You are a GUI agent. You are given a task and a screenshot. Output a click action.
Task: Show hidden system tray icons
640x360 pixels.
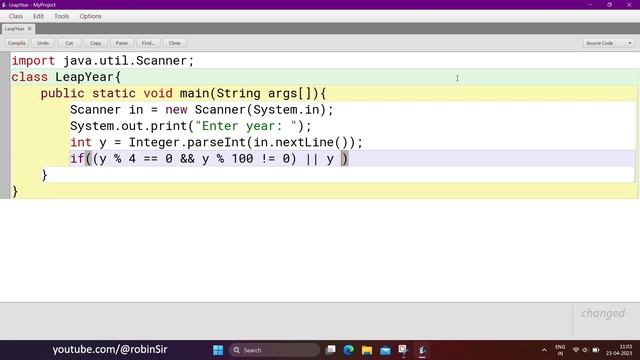coord(544,350)
